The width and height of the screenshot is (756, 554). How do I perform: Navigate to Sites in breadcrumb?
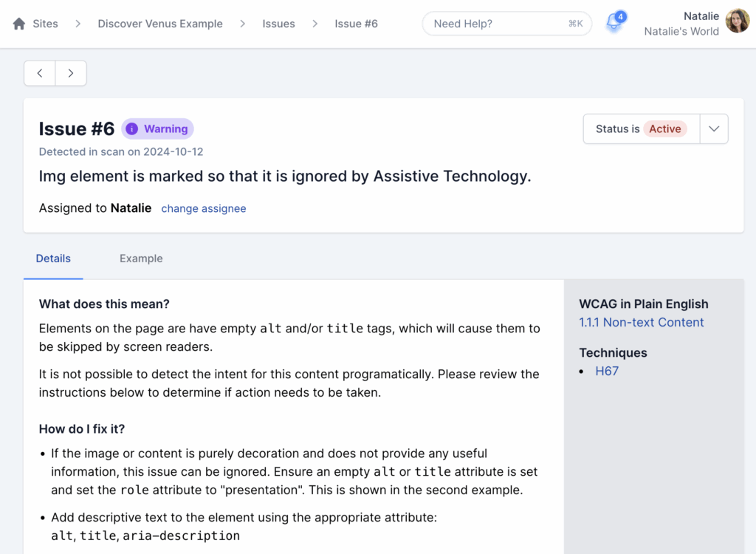pyautogui.click(x=45, y=24)
